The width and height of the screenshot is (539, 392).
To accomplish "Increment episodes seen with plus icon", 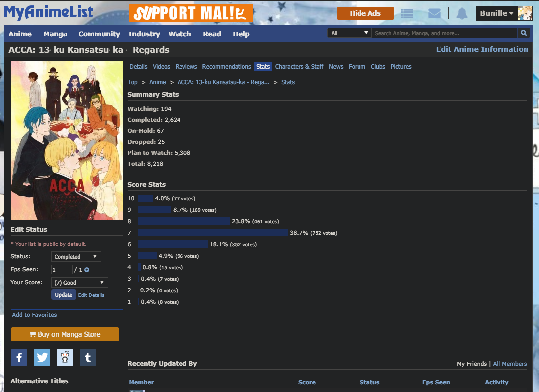I will pyautogui.click(x=87, y=270).
